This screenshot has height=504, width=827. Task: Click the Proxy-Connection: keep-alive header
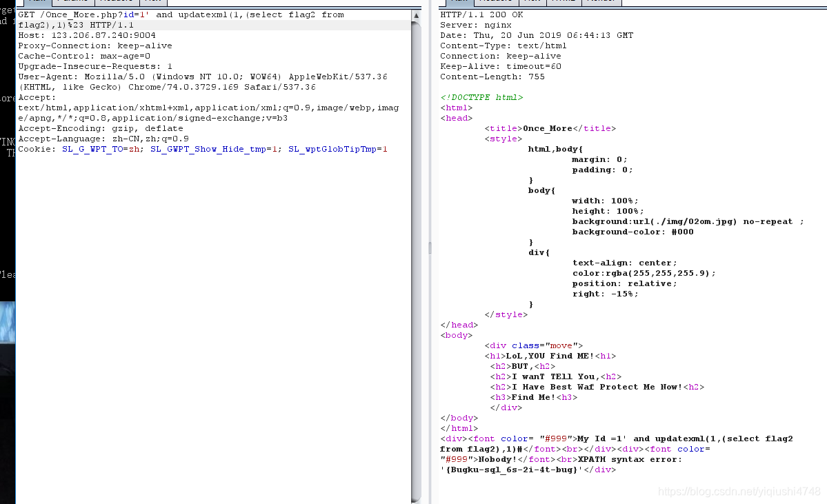95,46
